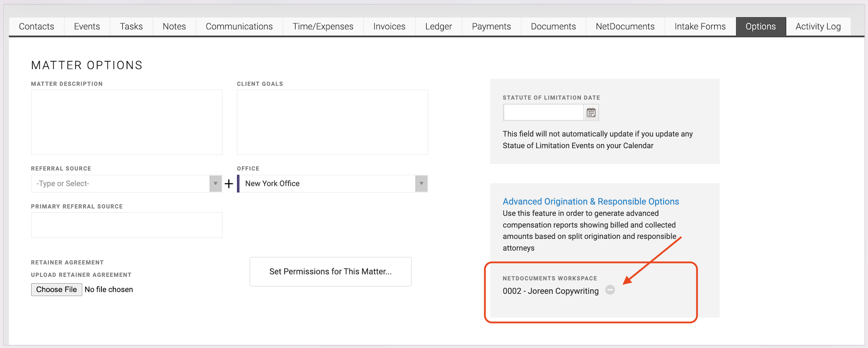Open the Office dropdown arrow

[x=421, y=183]
